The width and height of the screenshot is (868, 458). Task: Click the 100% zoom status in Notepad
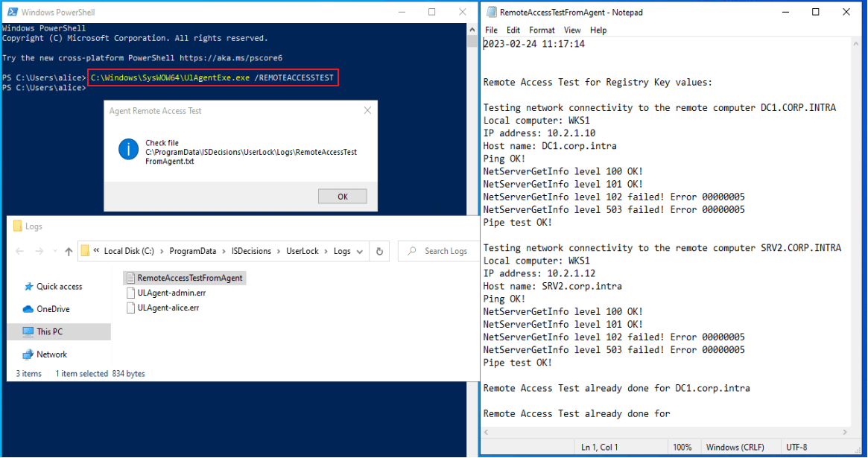682,447
